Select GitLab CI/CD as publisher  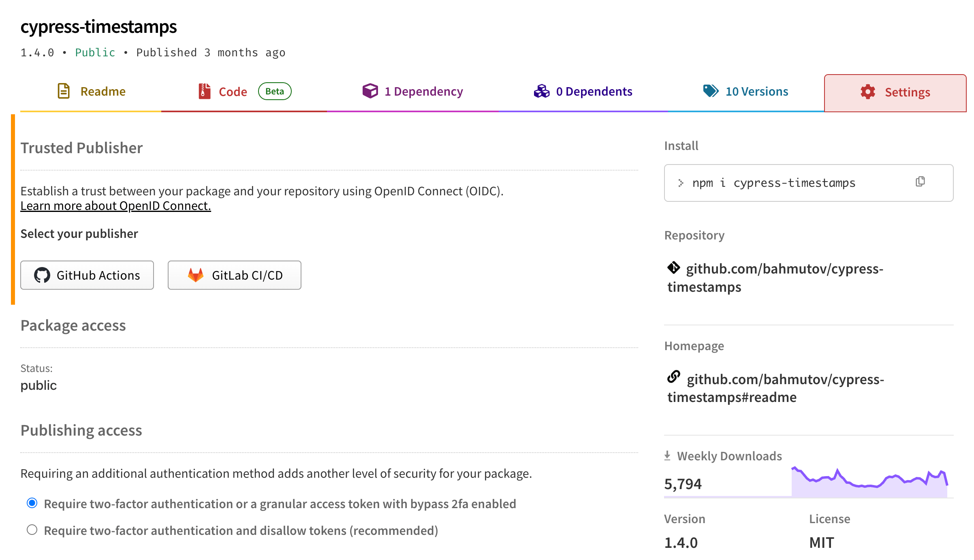[x=234, y=275]
